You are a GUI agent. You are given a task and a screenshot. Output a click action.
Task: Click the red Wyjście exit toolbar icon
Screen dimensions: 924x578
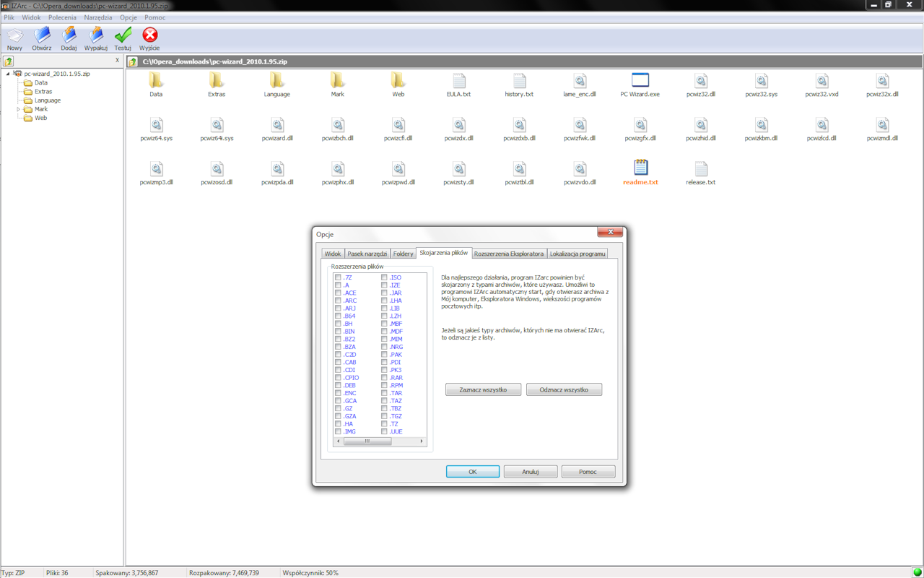pos(149,35)
